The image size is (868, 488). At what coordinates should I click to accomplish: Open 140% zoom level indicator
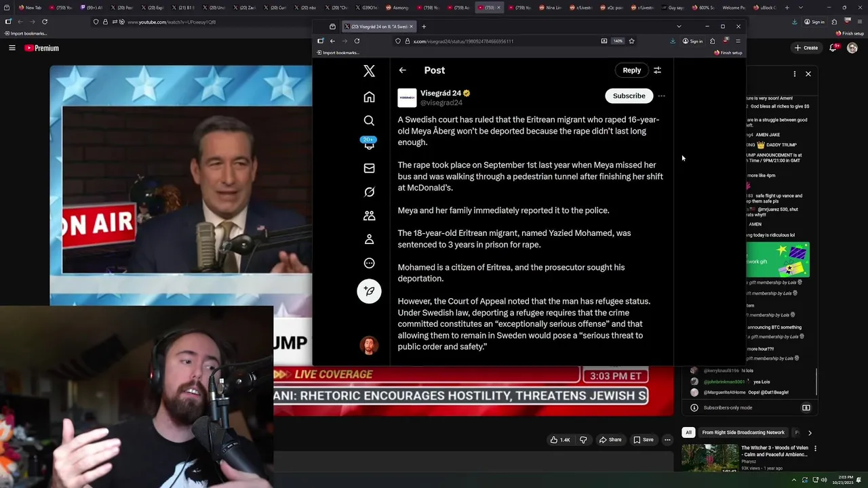pos(618,41)
